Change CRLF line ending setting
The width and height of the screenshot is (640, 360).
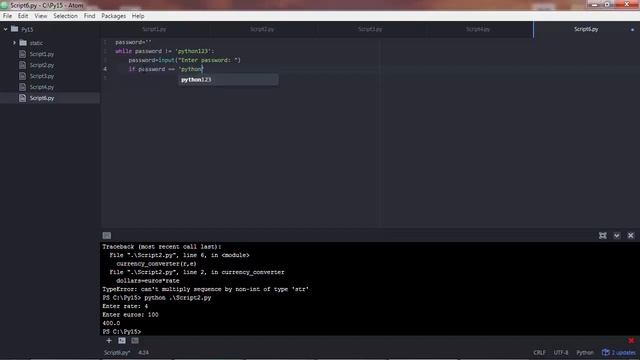539,352
